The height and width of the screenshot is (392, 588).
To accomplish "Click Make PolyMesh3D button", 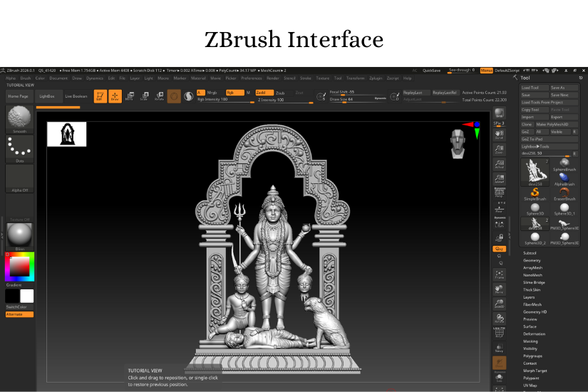I will 556,124.
